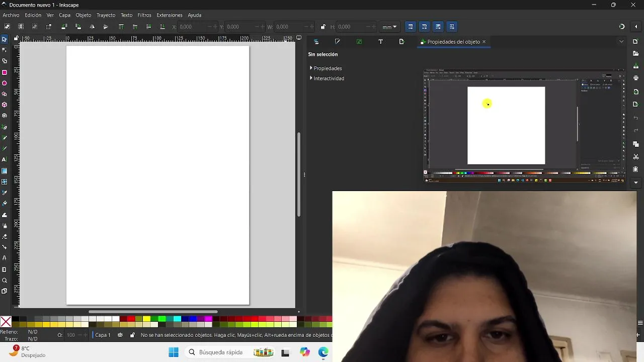This screenshot has height=362, width=644.
Task: Click the Cut scissors icon
Action: (636, 157)
